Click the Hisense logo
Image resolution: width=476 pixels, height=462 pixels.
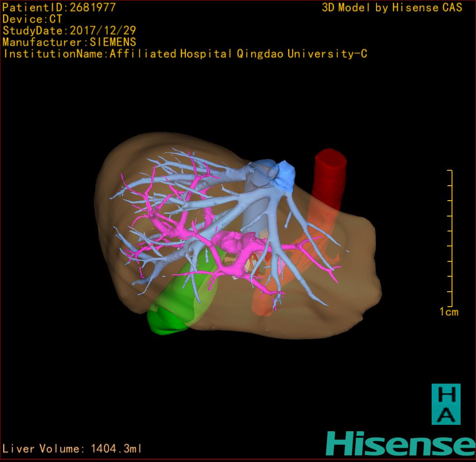tap(400, 443)
